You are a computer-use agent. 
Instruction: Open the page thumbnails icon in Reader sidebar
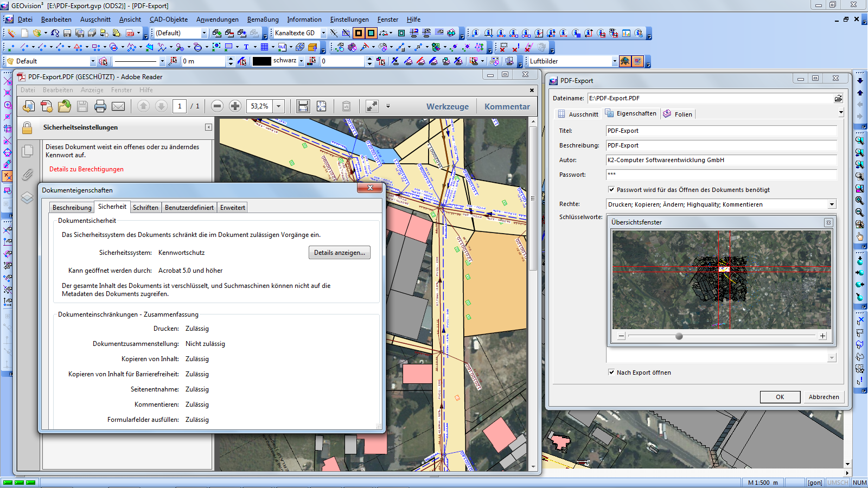[27, 151]
